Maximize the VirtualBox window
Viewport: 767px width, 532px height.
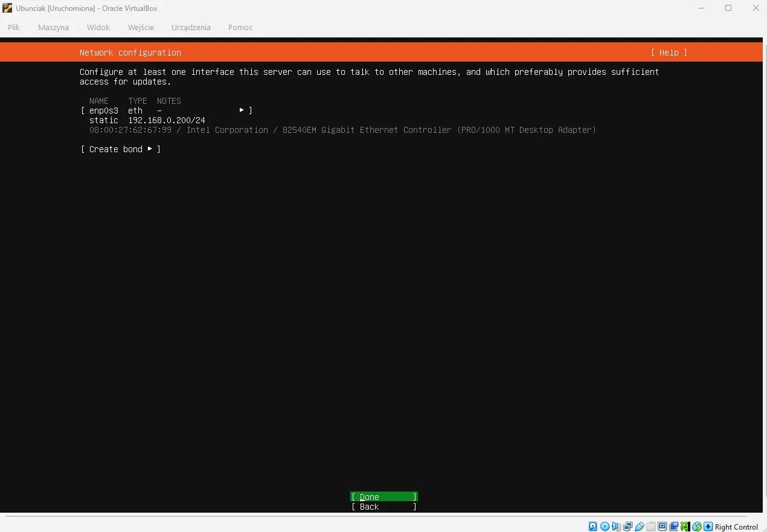(728, 8)
